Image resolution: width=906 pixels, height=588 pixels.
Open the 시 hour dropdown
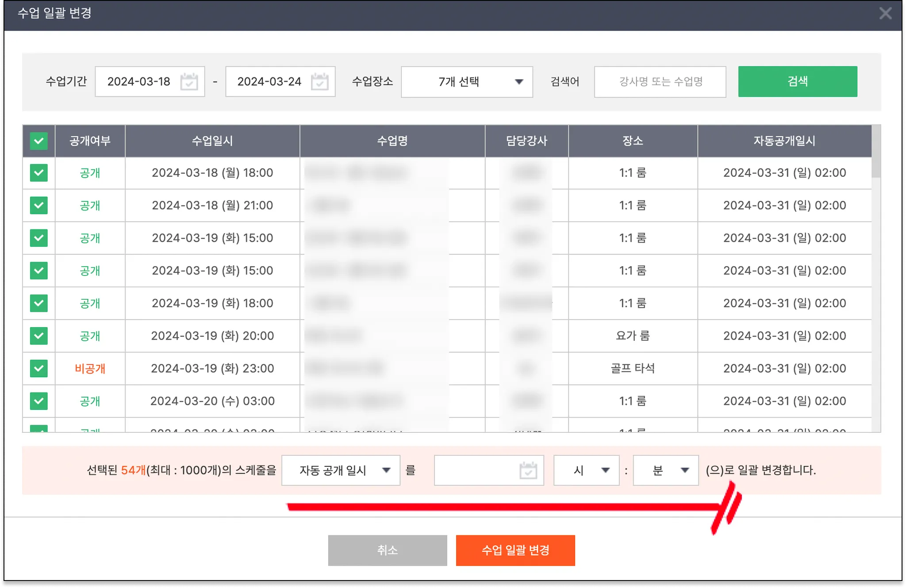tap(586, 470)
